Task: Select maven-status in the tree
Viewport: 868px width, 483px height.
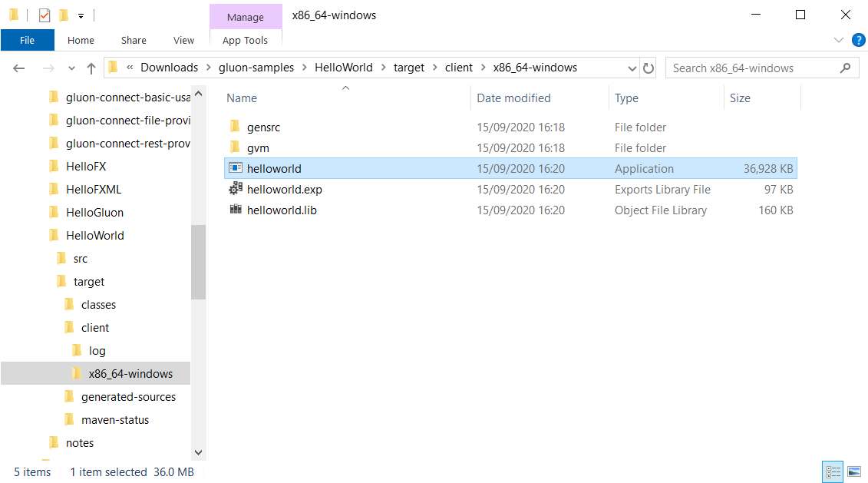Action: [115, 420]
